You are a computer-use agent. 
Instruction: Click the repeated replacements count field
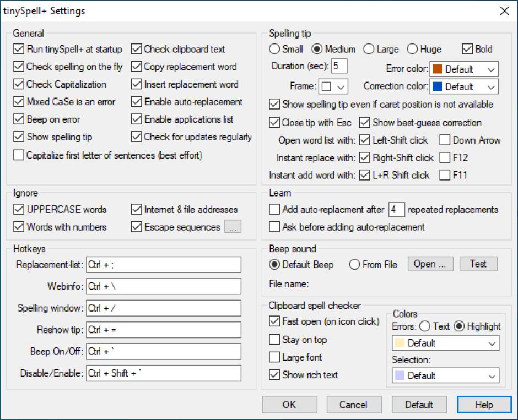pyautogui.click(x=396, y=210)
